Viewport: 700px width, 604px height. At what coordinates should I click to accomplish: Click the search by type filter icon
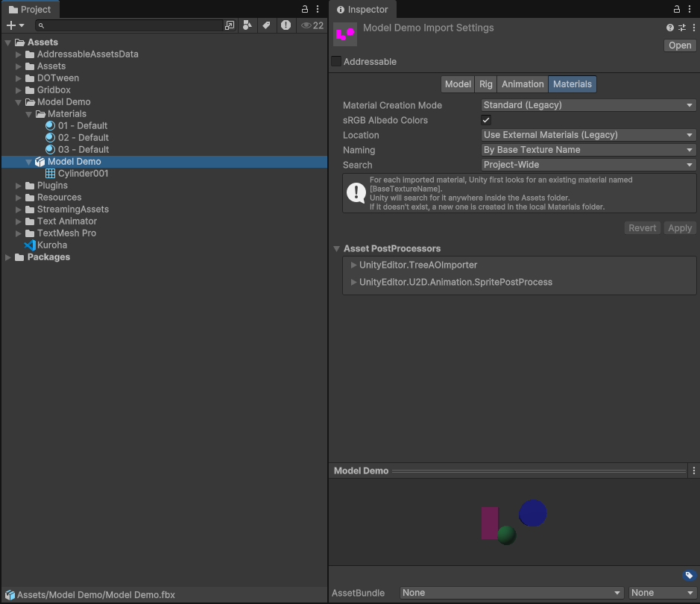[247, 25]
